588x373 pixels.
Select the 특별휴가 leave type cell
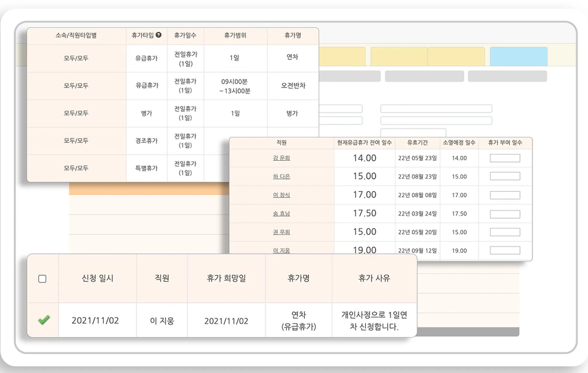click(146, 168)
